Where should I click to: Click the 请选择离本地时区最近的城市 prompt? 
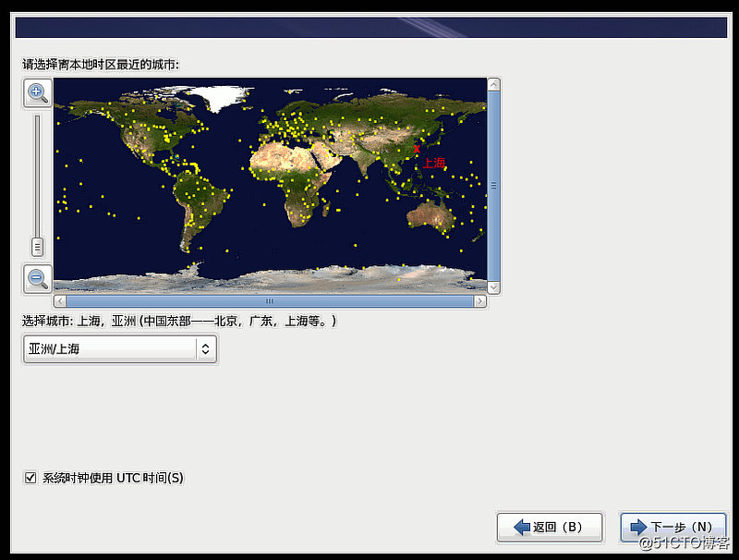(x=101, y=65)
